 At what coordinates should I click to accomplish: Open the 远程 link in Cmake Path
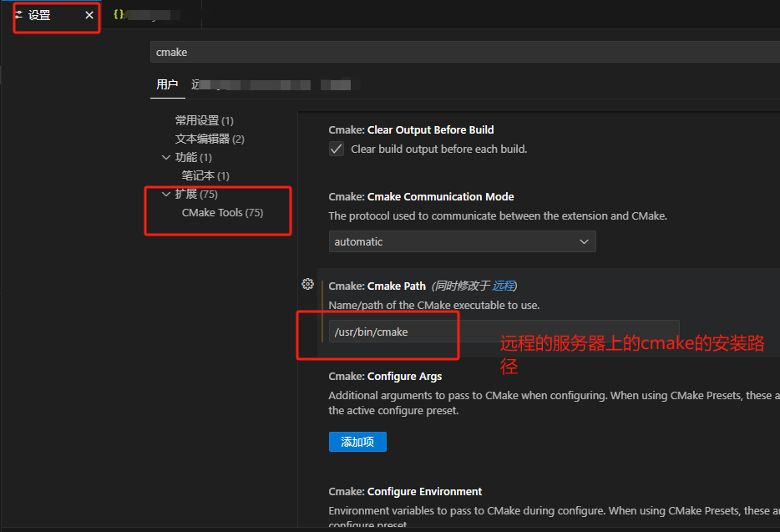(x=504, y=286)
